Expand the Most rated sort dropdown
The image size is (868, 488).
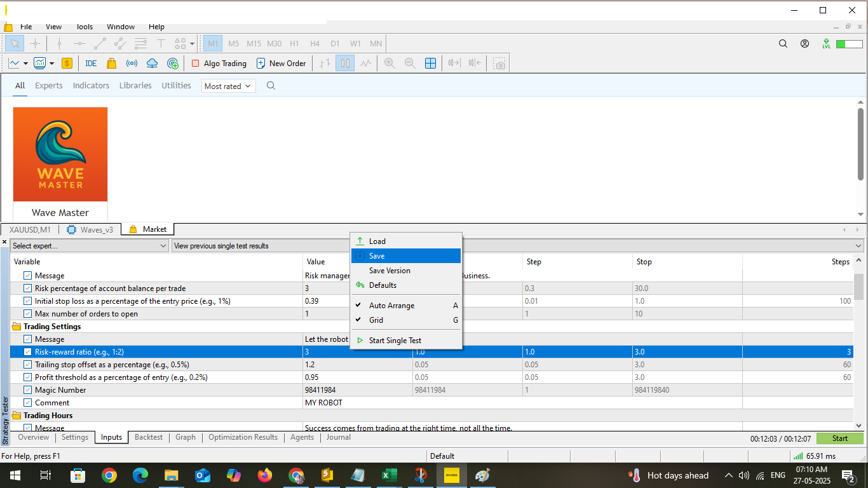pyautogui.click(x=228, y=86)
